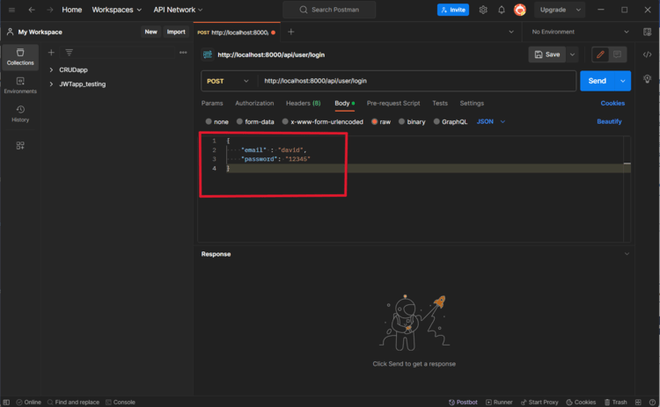
Task: Select the Collections sidebar icon
Action: click(x=20, y=57)
